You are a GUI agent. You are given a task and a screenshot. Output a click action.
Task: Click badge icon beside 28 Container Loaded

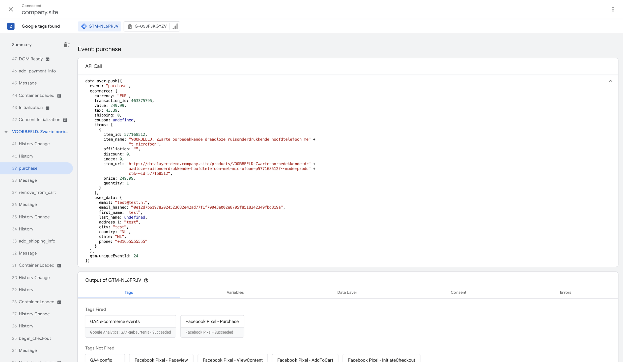click(x=59, y=302)
